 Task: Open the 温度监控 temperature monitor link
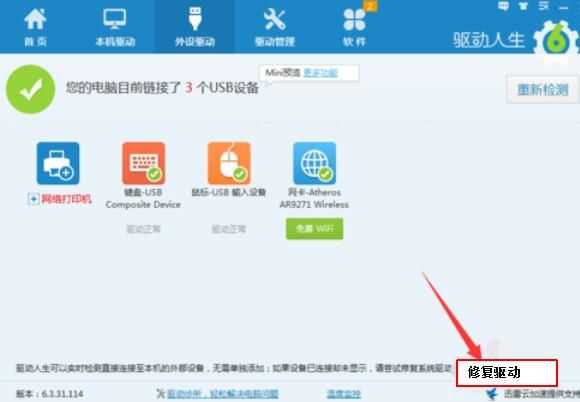coord(344,393)
